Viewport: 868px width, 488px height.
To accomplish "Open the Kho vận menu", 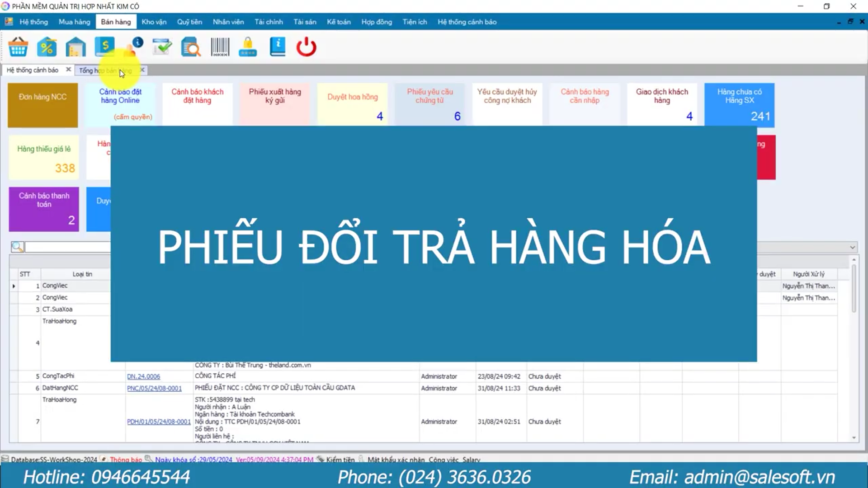I will pos(154,22).
